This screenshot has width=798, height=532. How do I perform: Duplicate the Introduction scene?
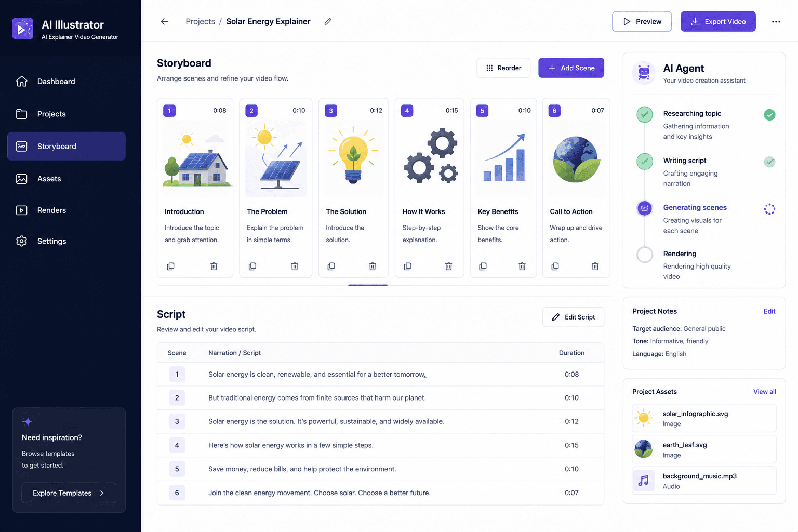(x=170, y=267)
